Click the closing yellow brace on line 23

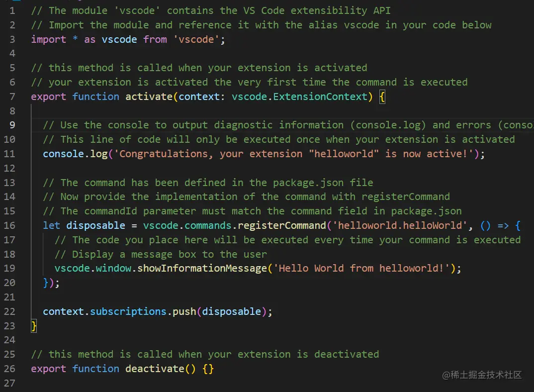(34, 326)
